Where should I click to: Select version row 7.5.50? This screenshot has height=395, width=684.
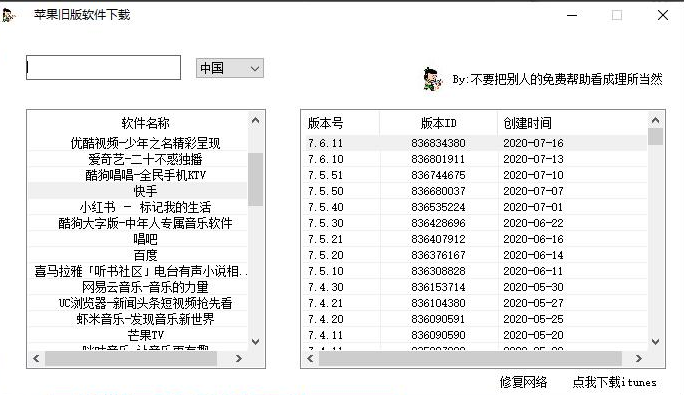[x=475, y=191]
